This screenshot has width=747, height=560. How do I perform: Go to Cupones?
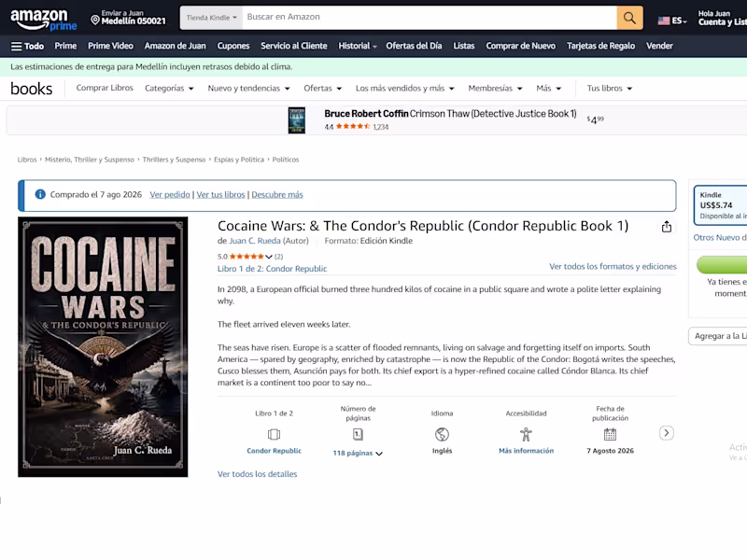(233, 46)
